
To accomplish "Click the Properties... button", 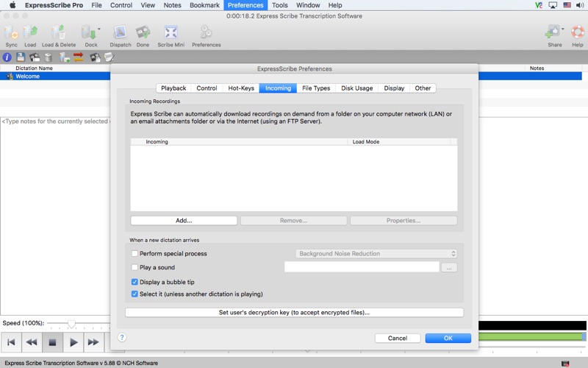I will [x=404, y=220].
